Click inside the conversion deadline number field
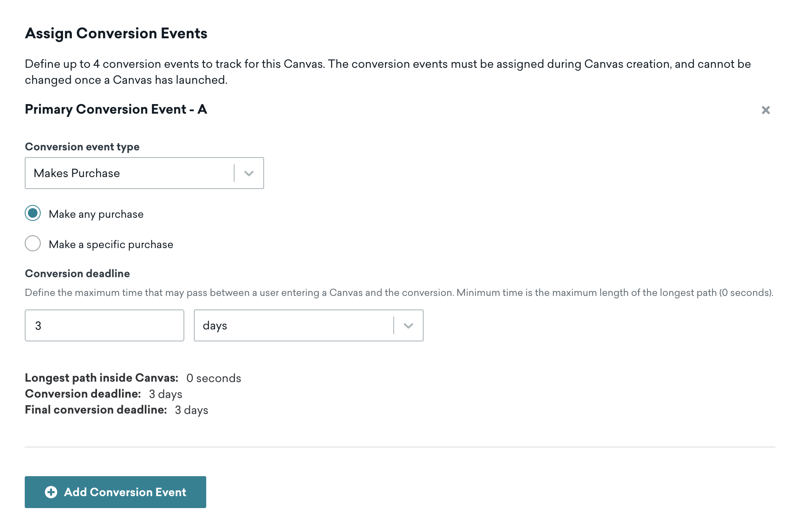Image resolution: width=801 pixels, height=532 pixels. click(104, 326)
